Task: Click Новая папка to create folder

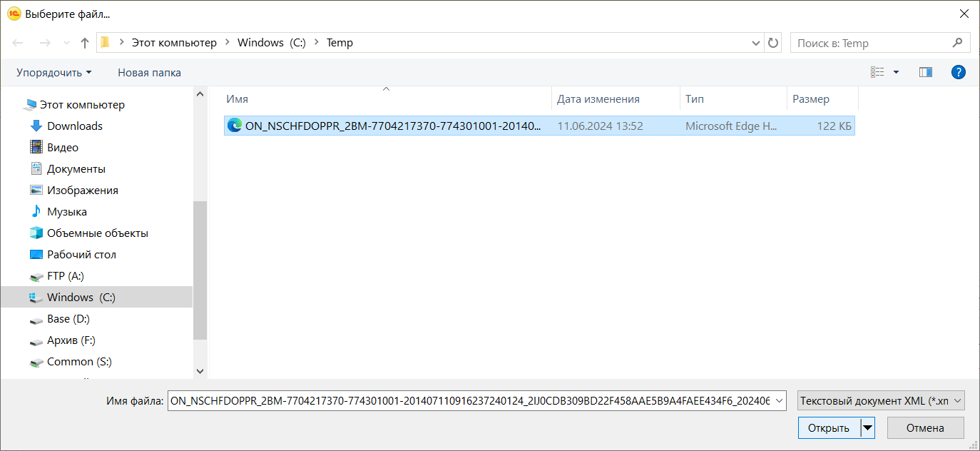Action: click(x=149, y=73)
